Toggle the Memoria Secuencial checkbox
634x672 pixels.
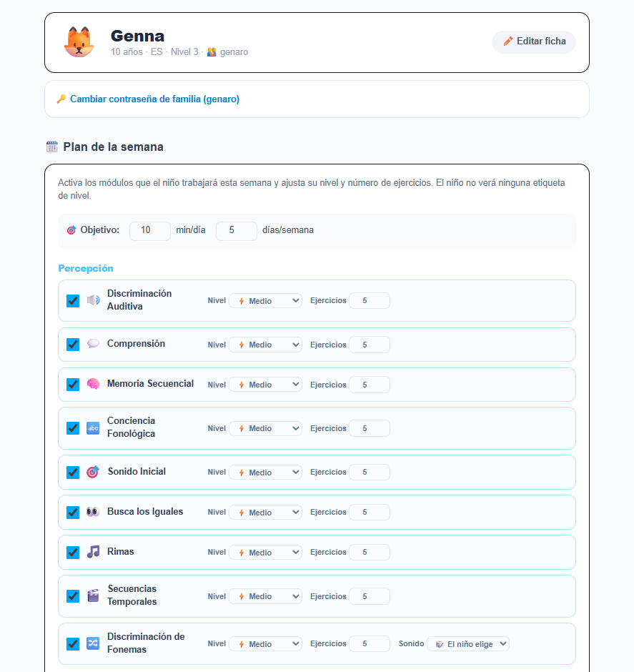73,385
